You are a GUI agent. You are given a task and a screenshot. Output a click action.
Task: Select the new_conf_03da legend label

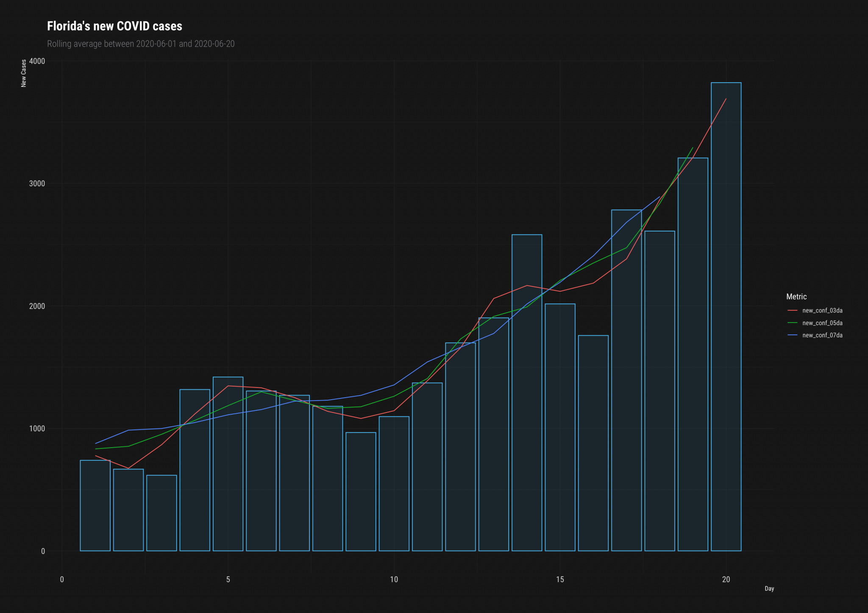822,311
